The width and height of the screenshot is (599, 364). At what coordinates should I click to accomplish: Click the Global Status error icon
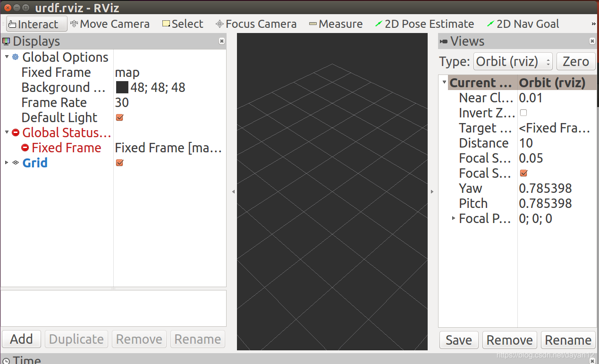[16, 132]
